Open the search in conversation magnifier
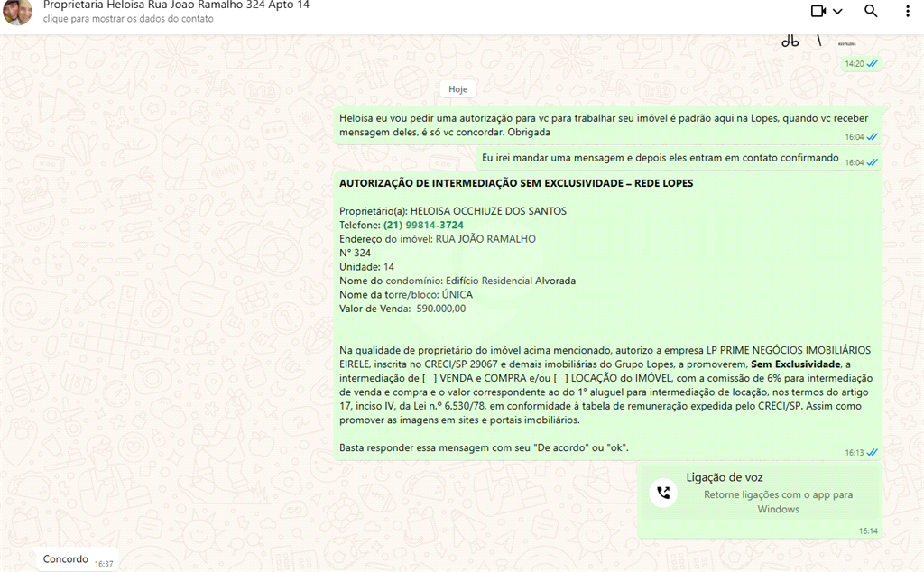924x572 pixels. click(x=871, y=11)
